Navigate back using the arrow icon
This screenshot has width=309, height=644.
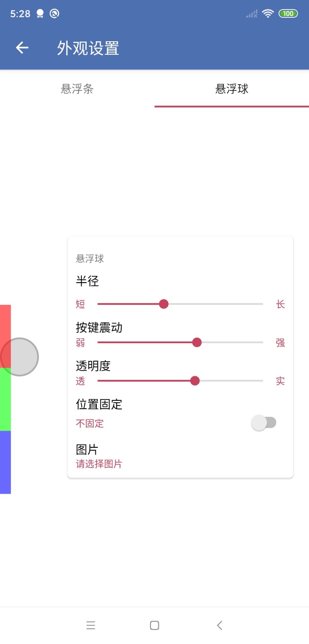(x=22, y=47)
